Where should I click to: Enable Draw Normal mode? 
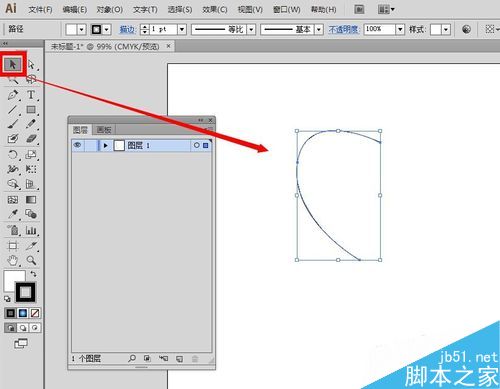(10, 328)
